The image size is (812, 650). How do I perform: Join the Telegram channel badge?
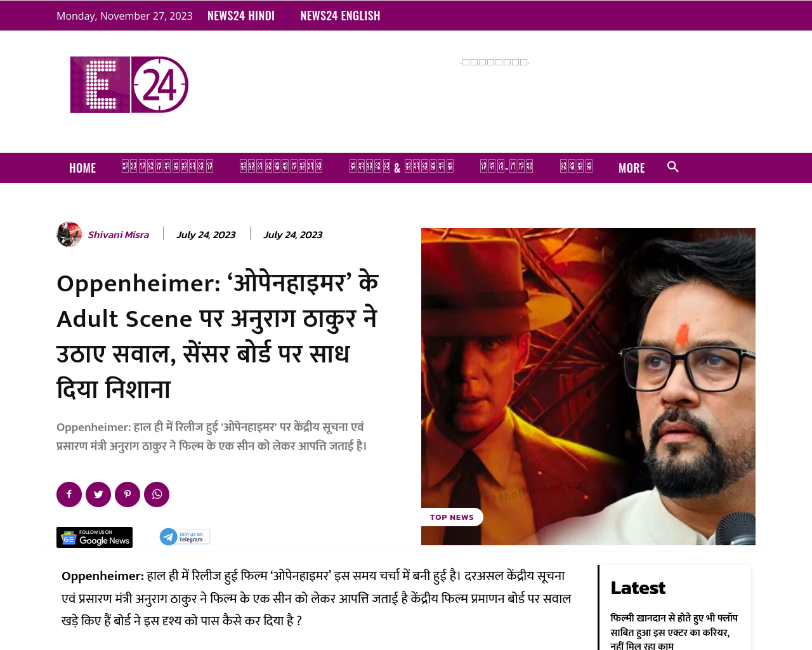click(185, 537)
